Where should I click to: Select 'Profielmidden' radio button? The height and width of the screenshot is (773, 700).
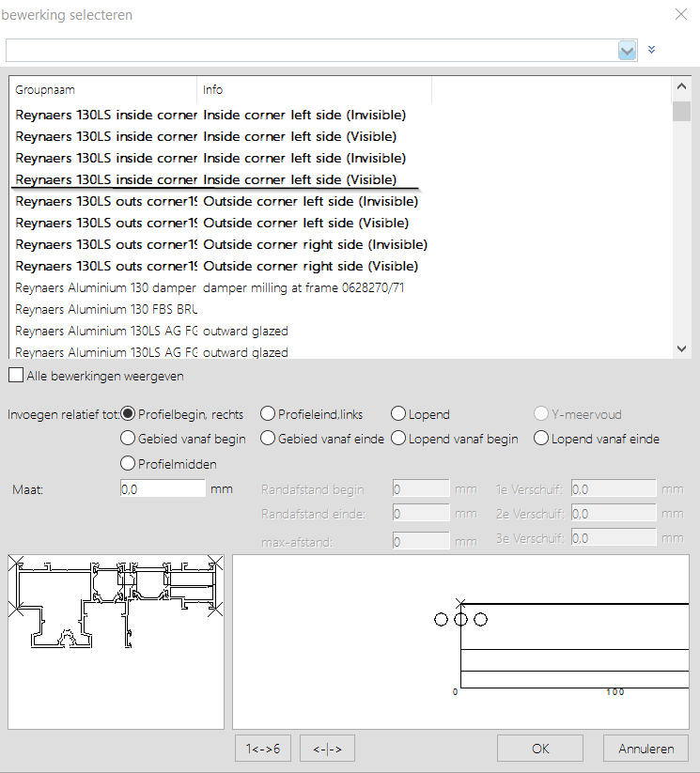tap(128, 463)
